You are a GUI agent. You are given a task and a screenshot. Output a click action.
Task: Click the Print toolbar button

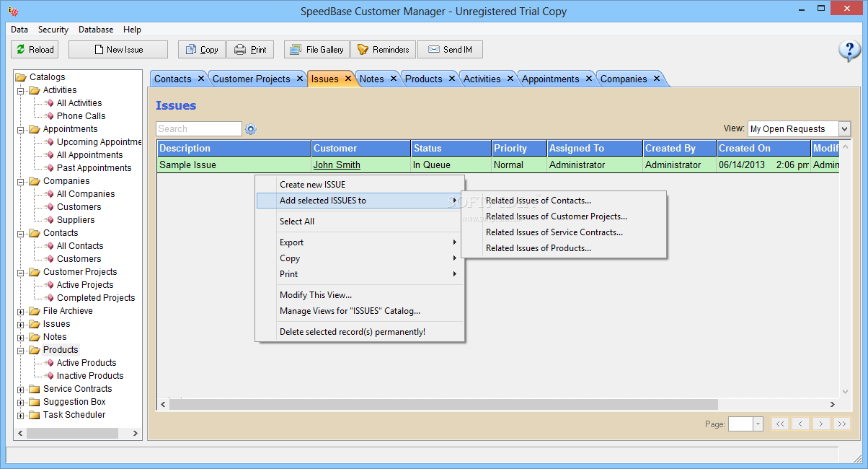tap(250, 50)
